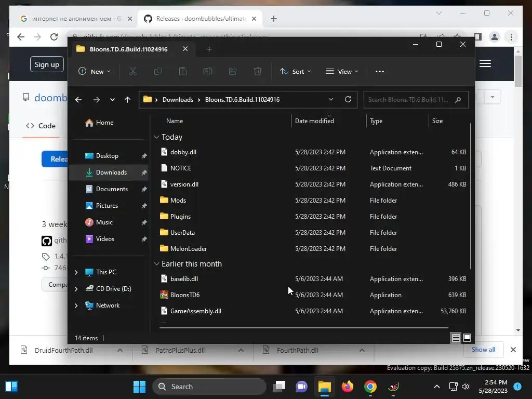Open GitHub hamburger menu in Chrome
532x399 pixels.
[485, 63]
